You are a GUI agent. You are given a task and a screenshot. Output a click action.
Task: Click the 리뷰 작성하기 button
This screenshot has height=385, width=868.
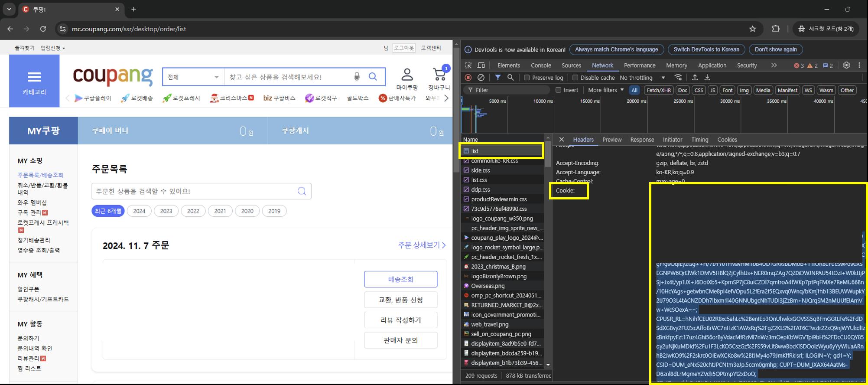pyautogui.click(x=401, y=320)
